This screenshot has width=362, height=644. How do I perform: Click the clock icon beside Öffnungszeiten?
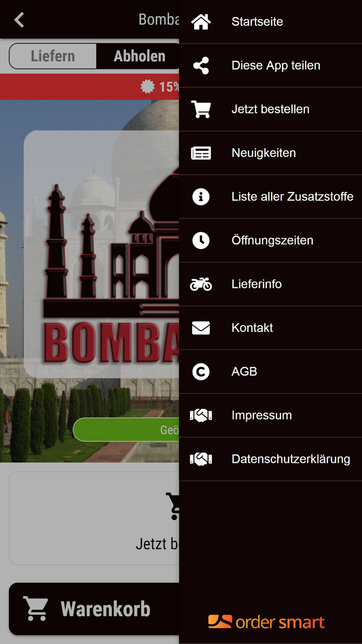[x=201, y=240]
